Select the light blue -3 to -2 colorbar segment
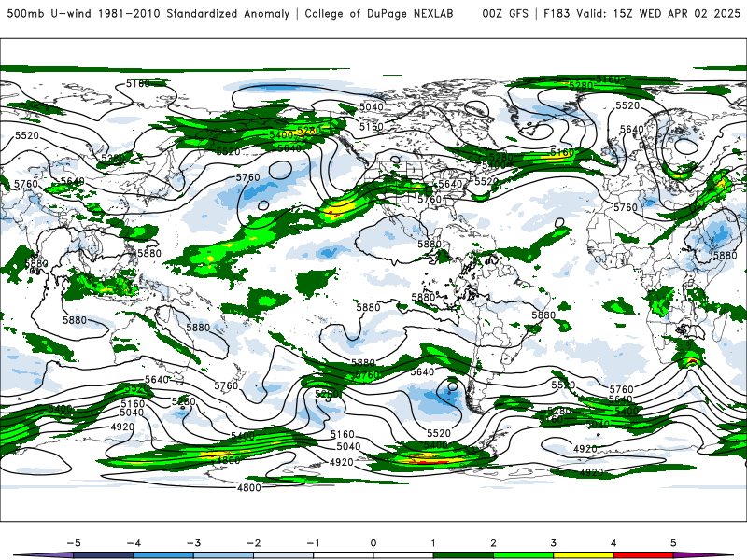This screenshot has height=560, width=747. pos(223,555)
